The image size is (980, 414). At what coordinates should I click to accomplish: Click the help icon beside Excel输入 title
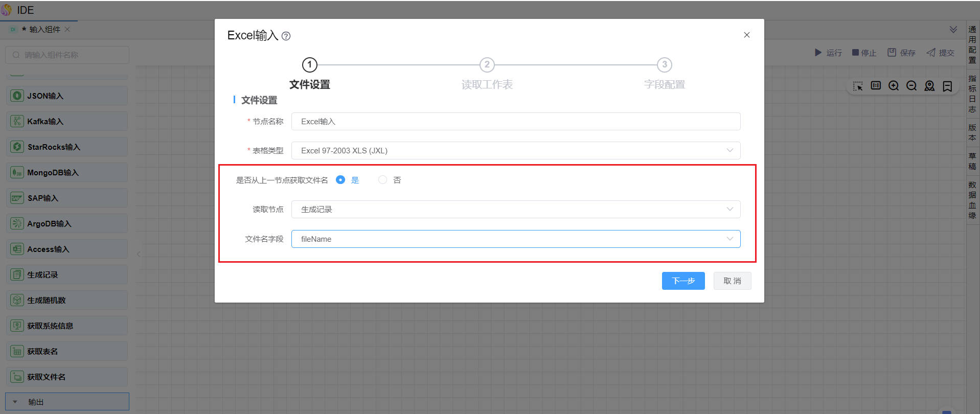[286, 36]
